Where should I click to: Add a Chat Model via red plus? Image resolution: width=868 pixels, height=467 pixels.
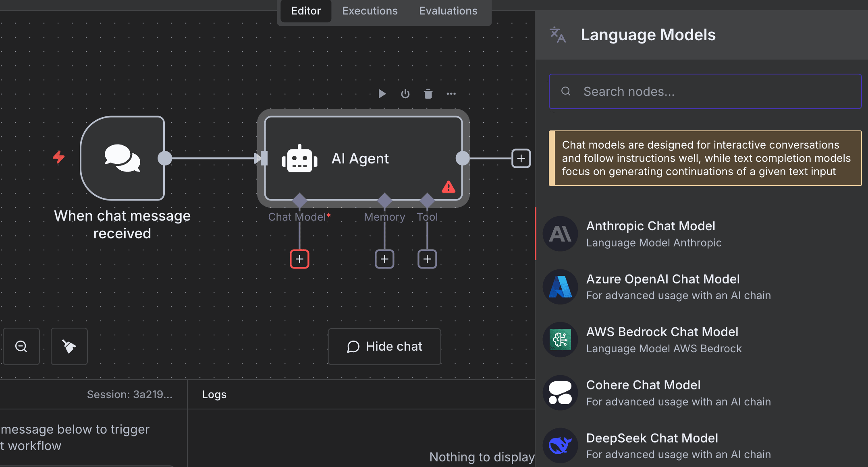click(299, 259)
